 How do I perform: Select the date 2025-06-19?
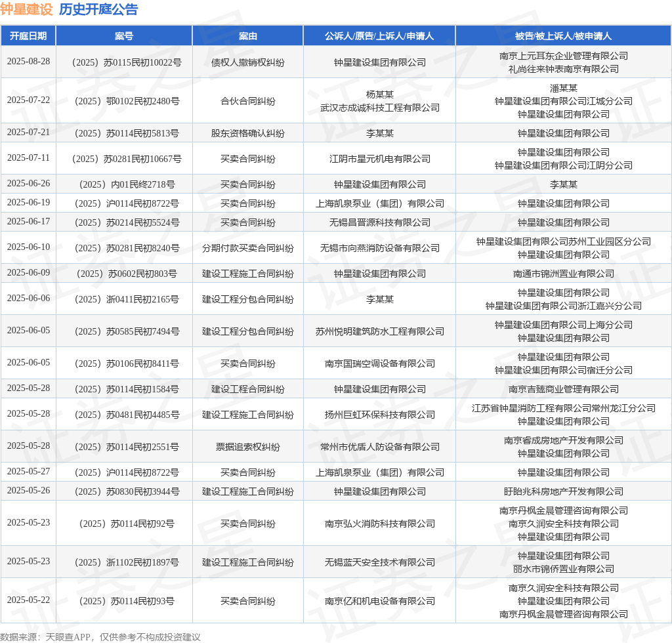coord(28,202)
